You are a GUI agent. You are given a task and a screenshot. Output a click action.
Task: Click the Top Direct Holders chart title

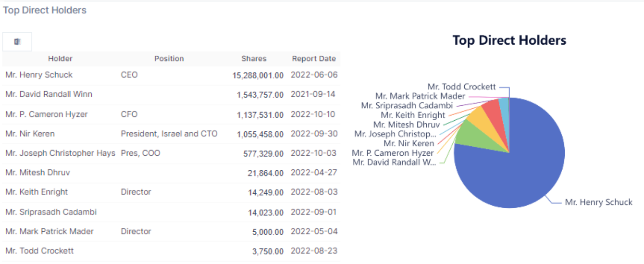(x=509, y=41)
